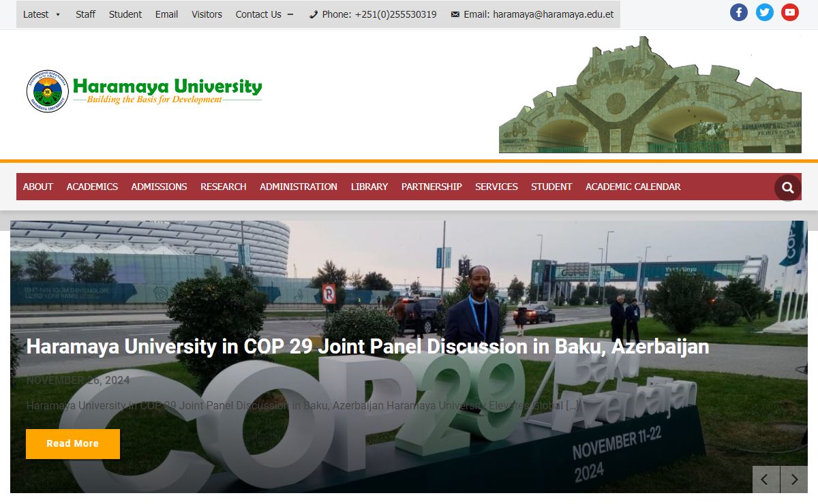
Task: Click the Haramaya University round seal logo
Action: [48, 91]
